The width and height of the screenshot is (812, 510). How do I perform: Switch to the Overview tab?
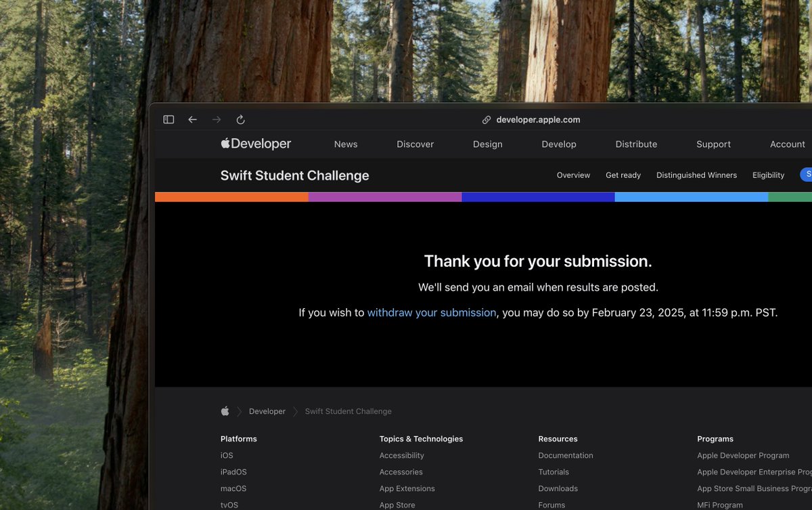coord(573,175)
